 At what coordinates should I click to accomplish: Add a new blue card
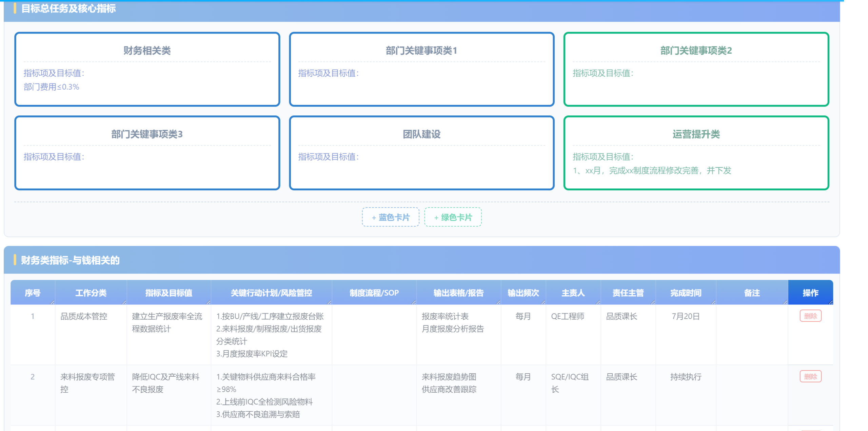[390, 217]
